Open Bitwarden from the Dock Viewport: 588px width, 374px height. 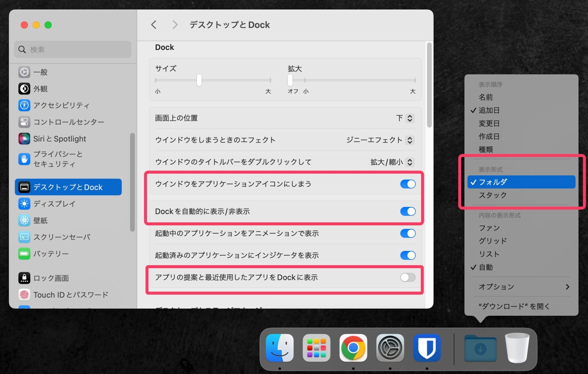pos(427,348)
